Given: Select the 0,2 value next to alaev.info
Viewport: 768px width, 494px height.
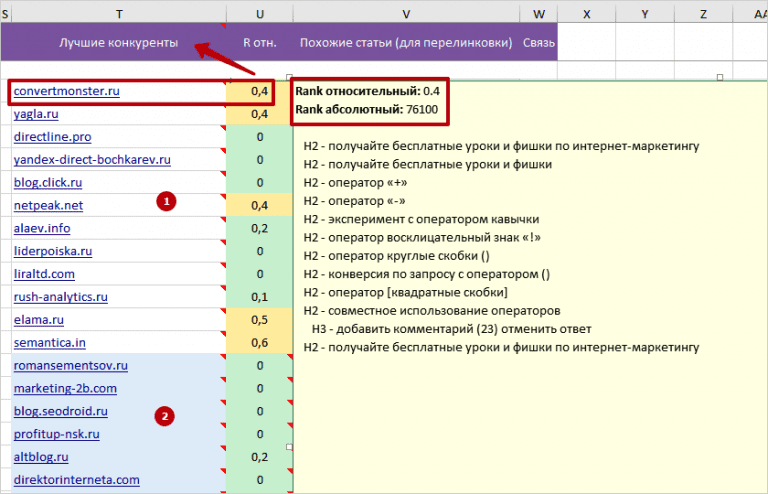Looking at the screenshot, I should pos(260,228).
